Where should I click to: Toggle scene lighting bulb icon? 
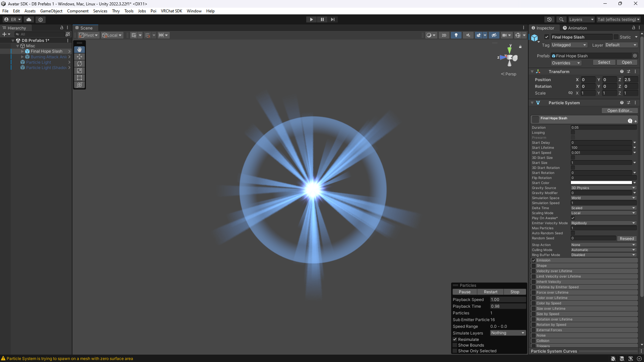[x=456, y=35]
